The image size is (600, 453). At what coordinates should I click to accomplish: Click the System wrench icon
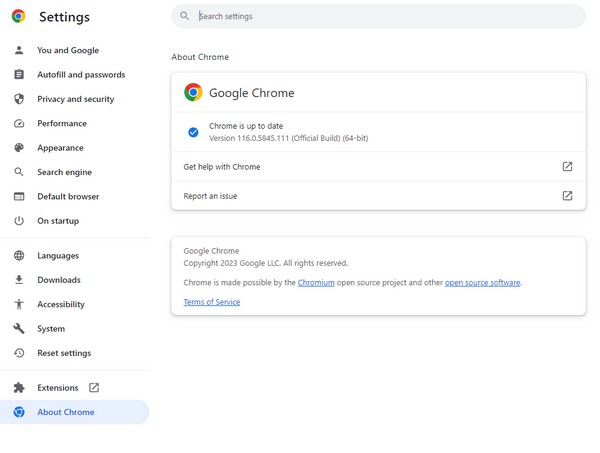tap(19, 329)
